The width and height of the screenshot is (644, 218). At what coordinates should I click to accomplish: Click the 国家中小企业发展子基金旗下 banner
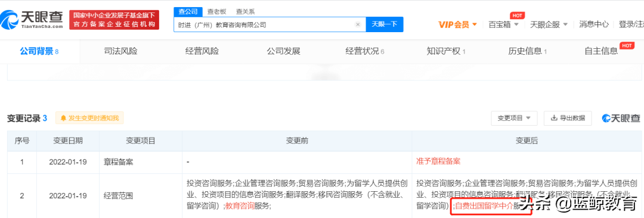114,20
